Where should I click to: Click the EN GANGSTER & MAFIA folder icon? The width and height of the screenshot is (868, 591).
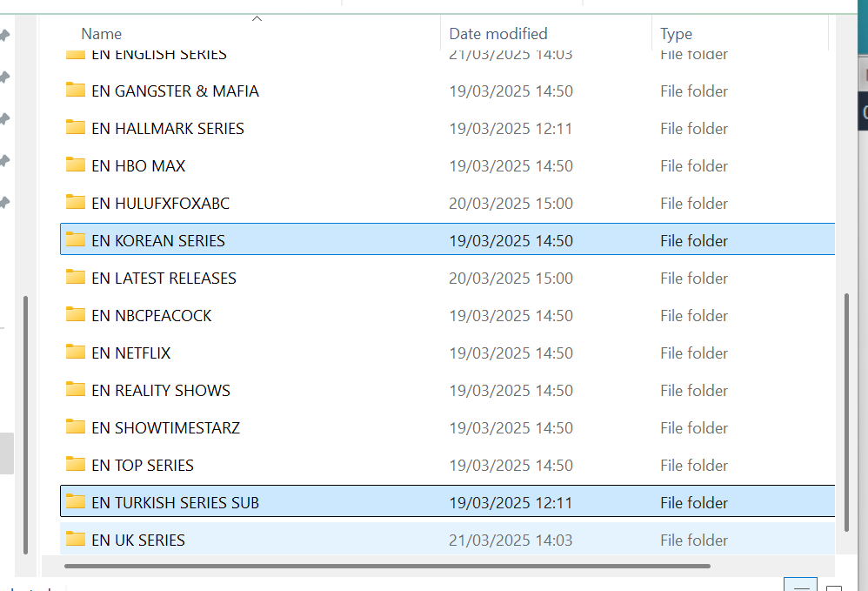click(x=76, y=91)
